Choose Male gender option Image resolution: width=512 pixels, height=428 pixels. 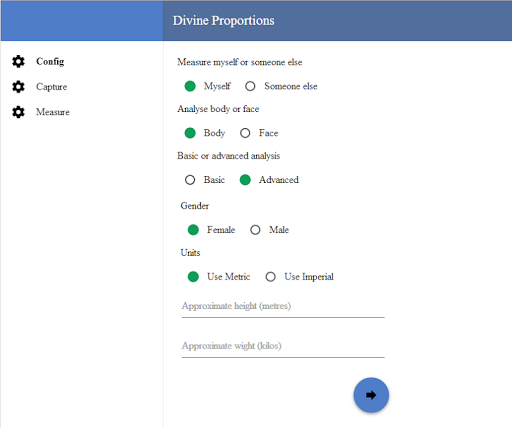point(255,230)
